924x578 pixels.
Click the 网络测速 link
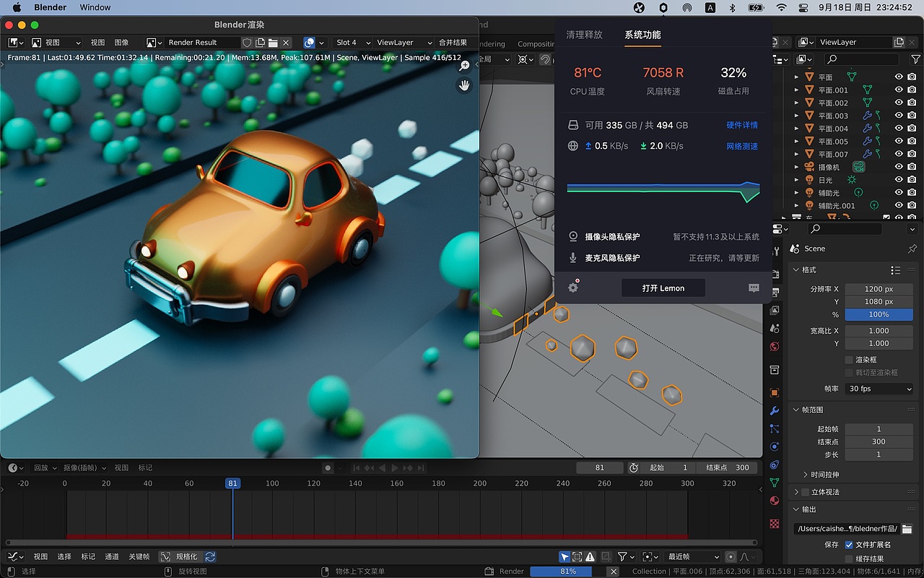741,145
